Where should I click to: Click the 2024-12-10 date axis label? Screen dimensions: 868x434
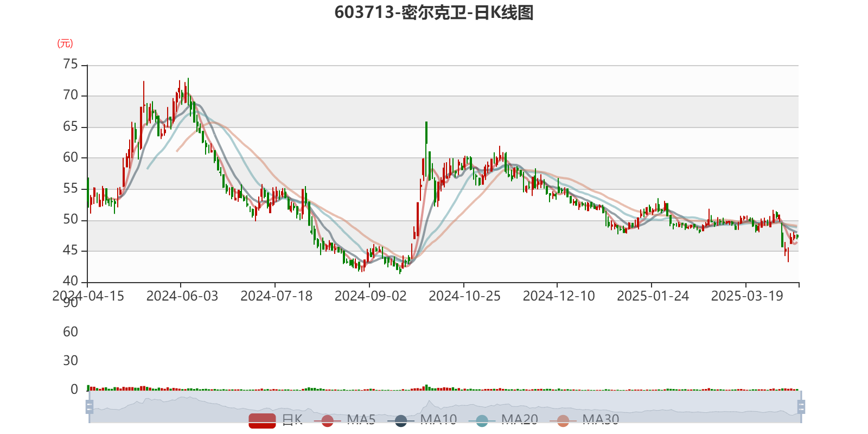point(559,296)
